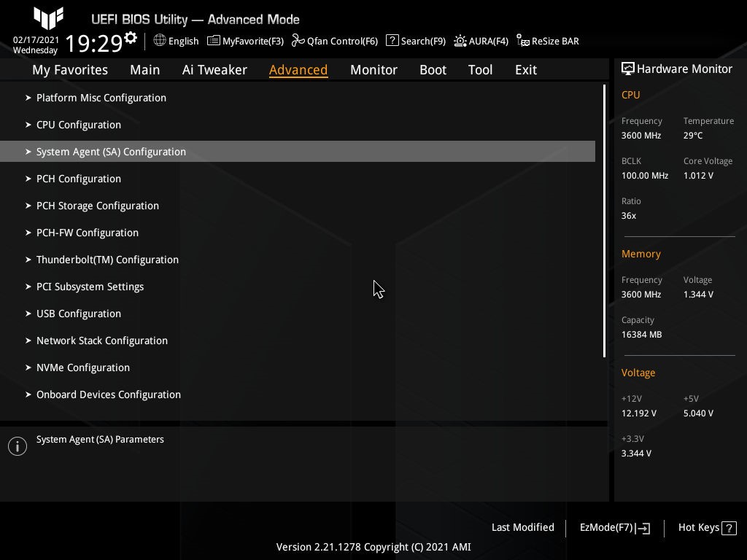Expand arrow beside Thunderbolt(TM) Configuration
Viewport: 747px width, 560px height.
[28, 260]
